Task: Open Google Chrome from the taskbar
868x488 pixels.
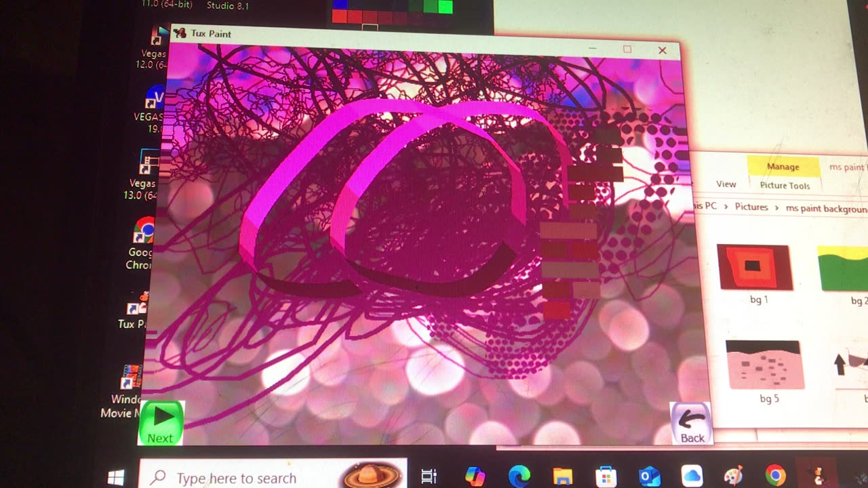Action: point(776,476)
